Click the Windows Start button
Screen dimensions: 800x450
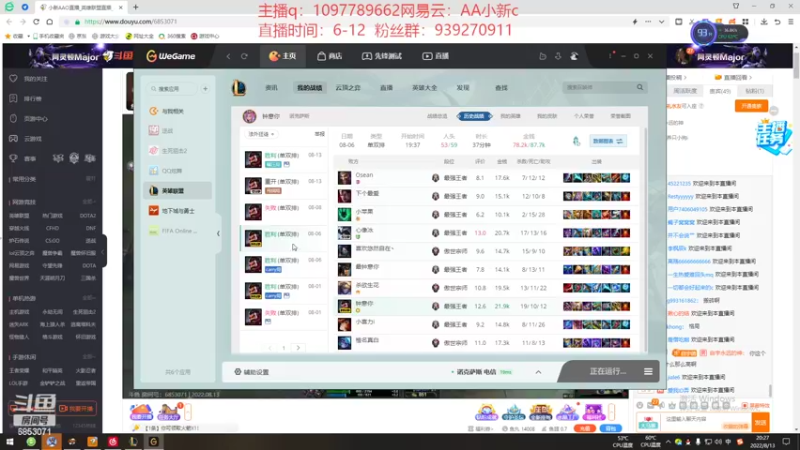[10, 442]
